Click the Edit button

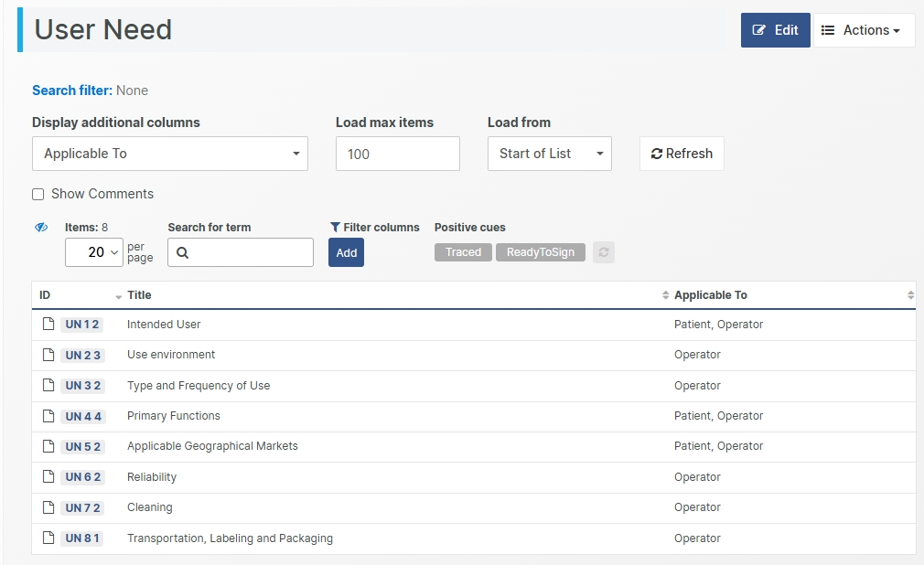point(775,30)
